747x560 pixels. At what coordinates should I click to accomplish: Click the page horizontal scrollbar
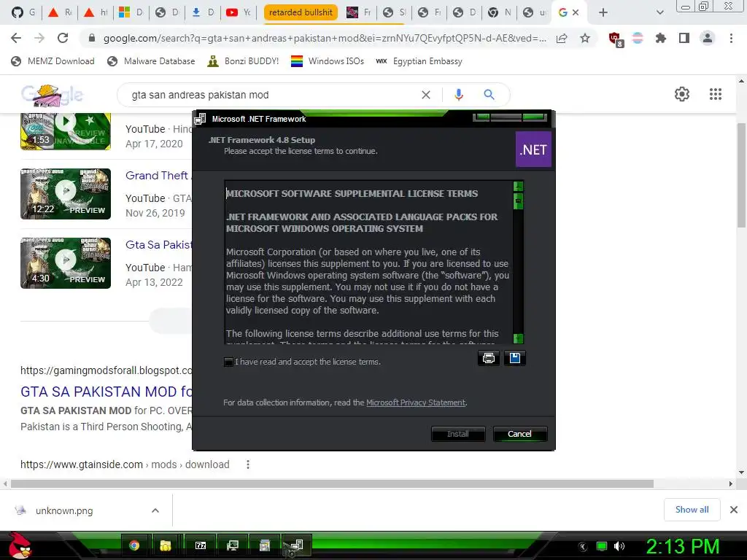coord(332,484)
